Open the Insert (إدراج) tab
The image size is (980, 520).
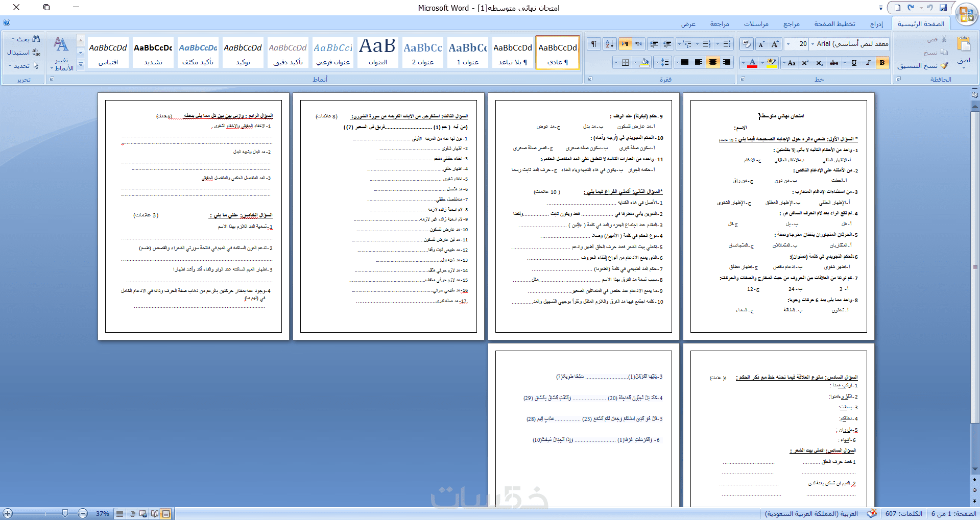(x=876, y=24)
